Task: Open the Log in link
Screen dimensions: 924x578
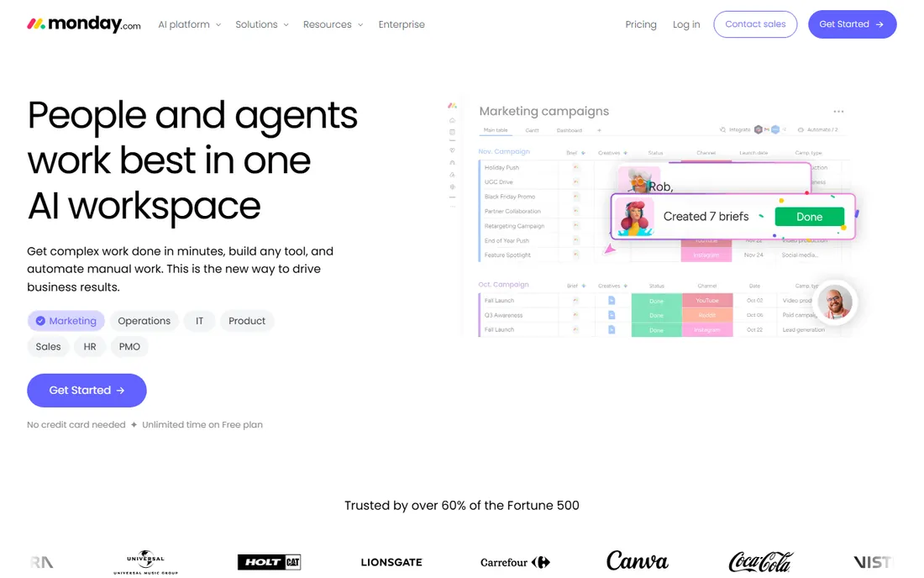Action: (686, 24)
